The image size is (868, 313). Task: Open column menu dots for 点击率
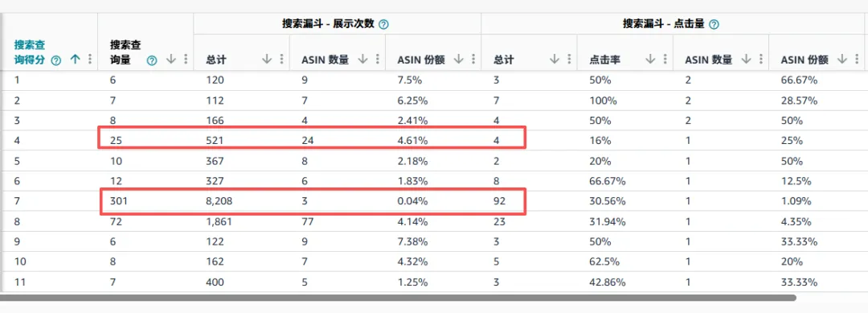[x=665, y=60]
